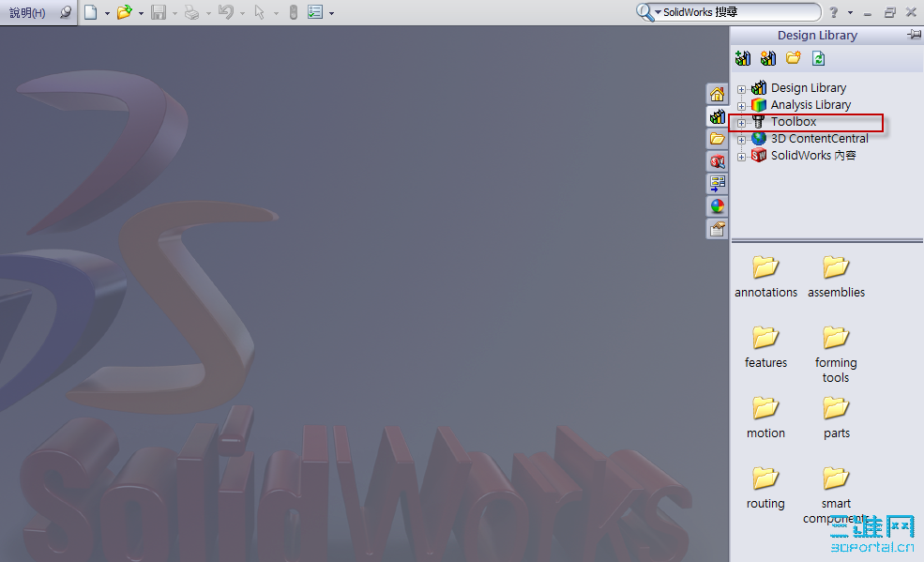Screen dimensions: 924x562
Task: Expand the Options dropdown arrow
Action: 332,13
